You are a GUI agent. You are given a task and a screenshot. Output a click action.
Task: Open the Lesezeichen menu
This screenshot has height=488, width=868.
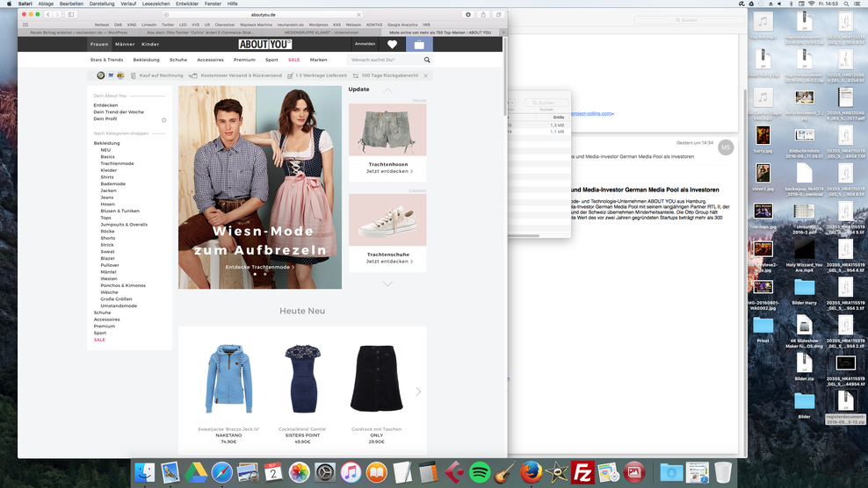(x=156, y=4)
